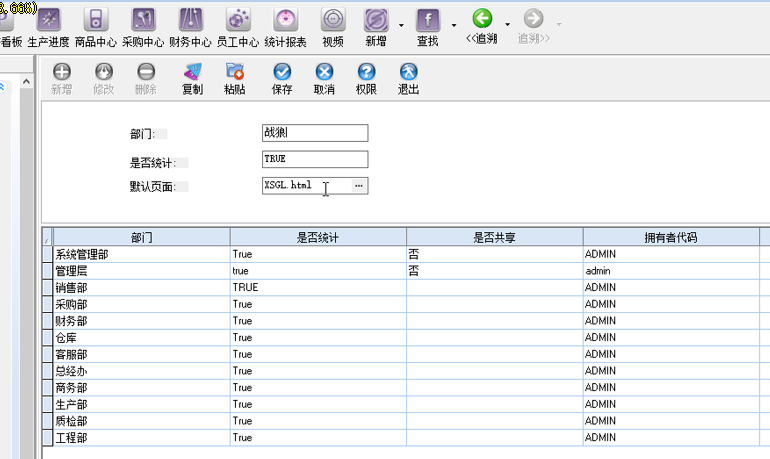770x459 pixels.
Task: Open the 采购中心 module
Action: [143, 28]
